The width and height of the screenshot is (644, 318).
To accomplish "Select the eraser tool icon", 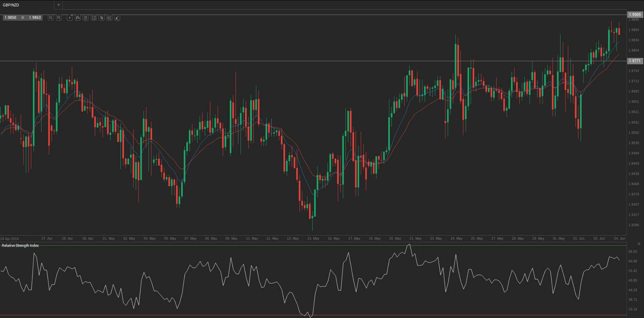I will point(117,18).
